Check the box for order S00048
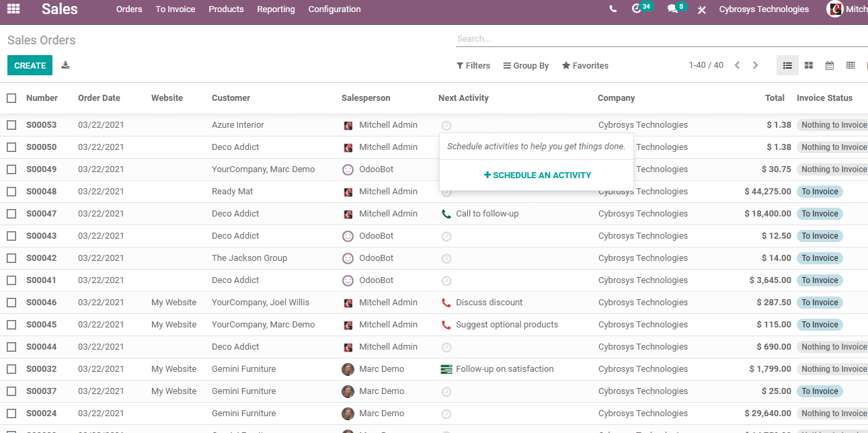This screenshot has height=433, width=868. pos(11,192)
